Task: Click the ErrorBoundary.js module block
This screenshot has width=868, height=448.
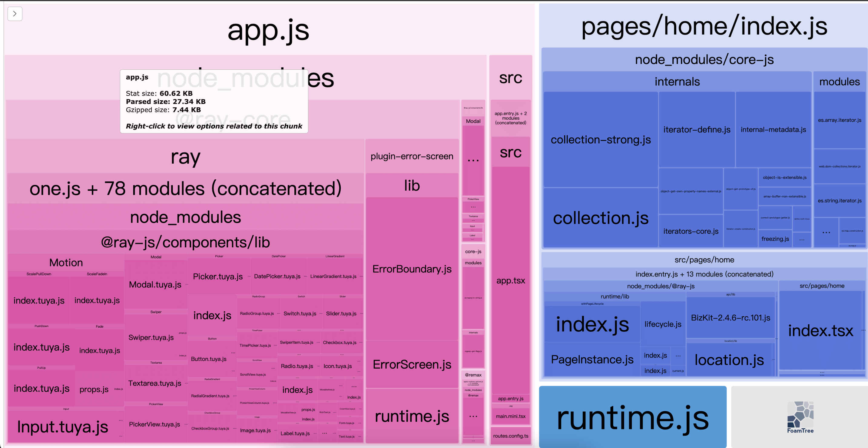Action: coord(412,269)
